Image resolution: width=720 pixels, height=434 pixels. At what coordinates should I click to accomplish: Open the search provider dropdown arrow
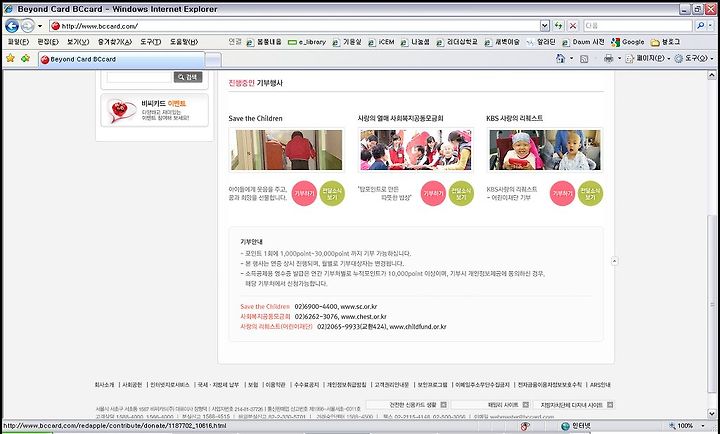point(711,26)
